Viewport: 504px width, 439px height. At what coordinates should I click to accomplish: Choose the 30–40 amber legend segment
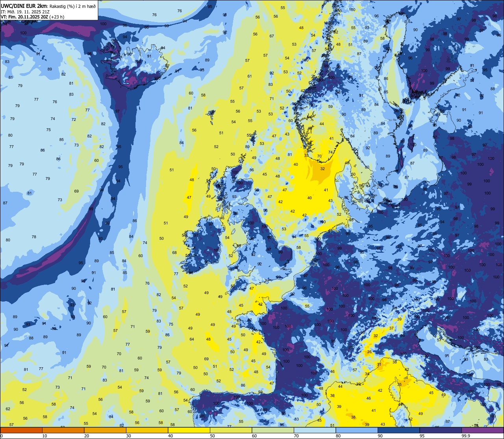click(x=147, y=430)
